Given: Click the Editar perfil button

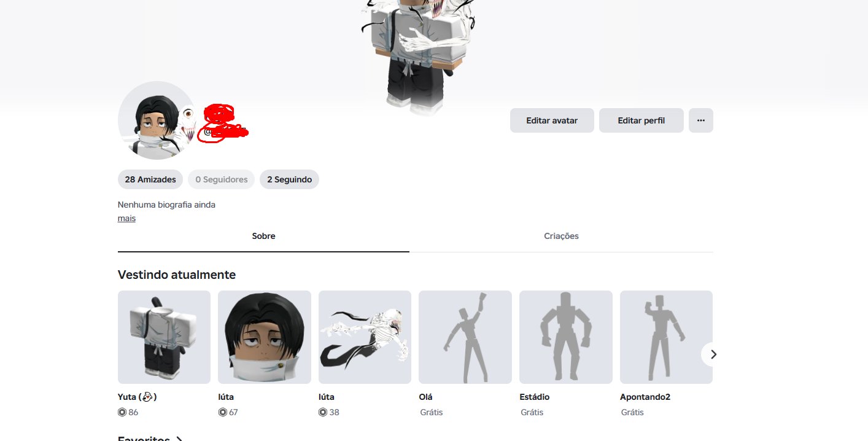Looking at the screenshot, I should point(641,120).
